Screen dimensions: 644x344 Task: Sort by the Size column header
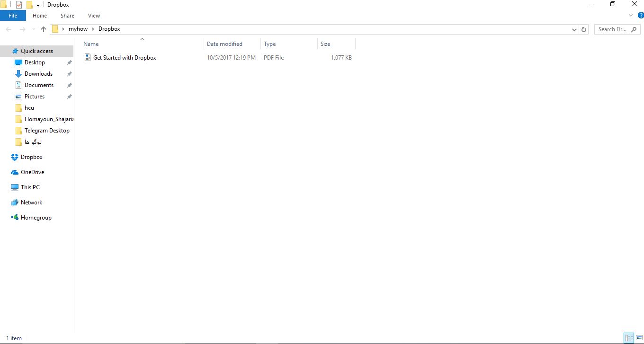pos(325,44)
